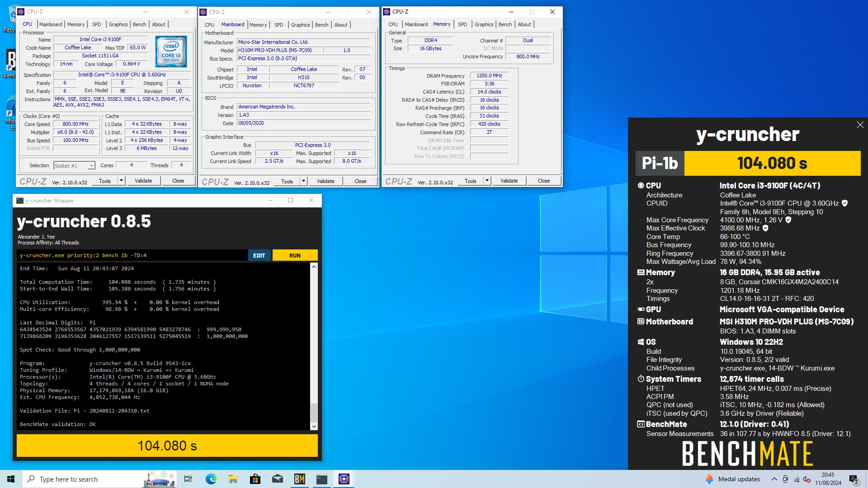The image size is (868, 488).
Task: Open the Socket #1 selection dropdown
Action: tap(74, 166)
